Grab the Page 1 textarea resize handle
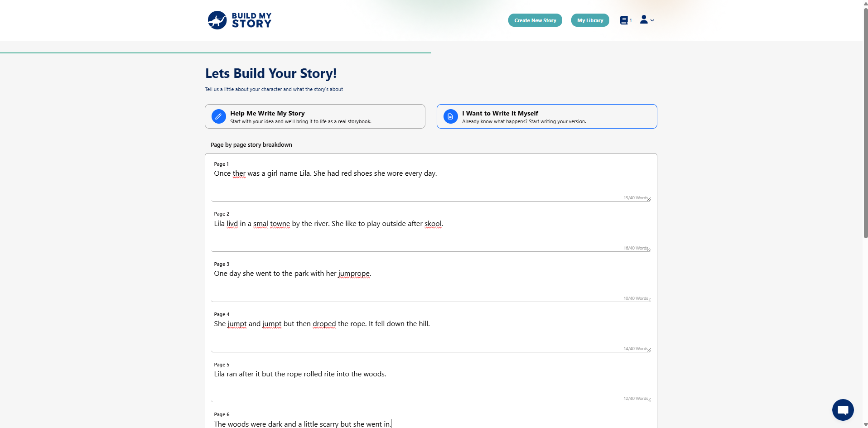868x428 pixels. point(649,199)
